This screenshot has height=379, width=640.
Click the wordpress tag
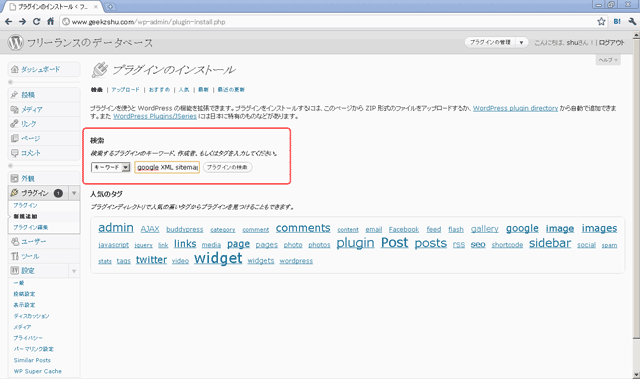[296, 261]
